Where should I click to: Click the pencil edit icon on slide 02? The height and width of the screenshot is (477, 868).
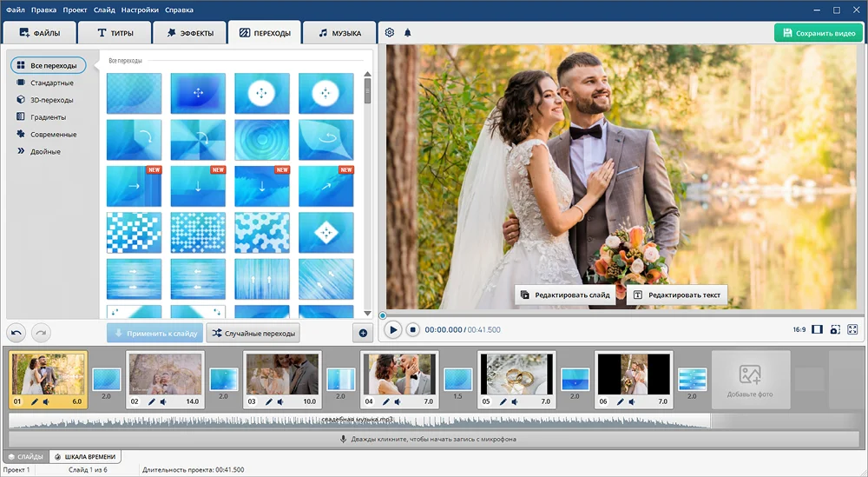pyautogui.click(x=152, y=402)
